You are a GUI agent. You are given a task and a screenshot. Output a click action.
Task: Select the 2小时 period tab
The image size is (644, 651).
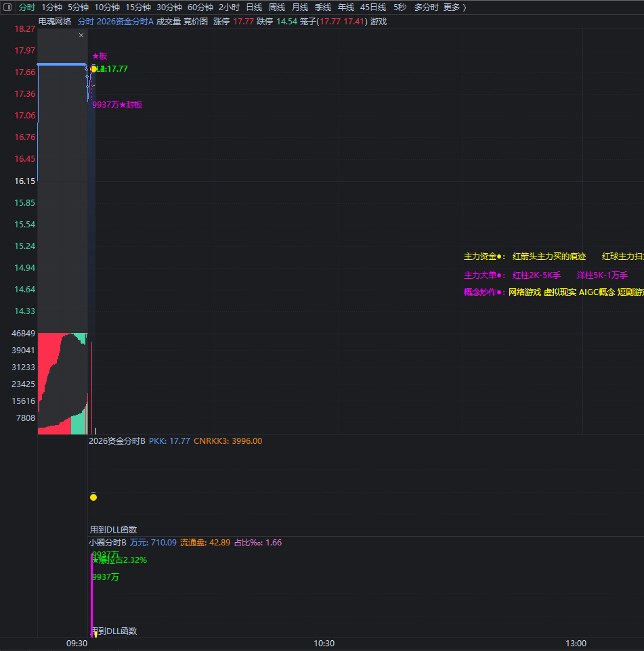click(229, 7)
